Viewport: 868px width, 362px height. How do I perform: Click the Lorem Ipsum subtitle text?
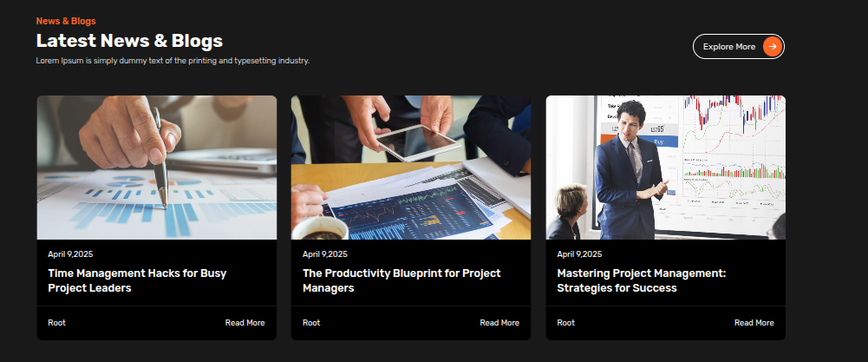click(x=173, y=61)
